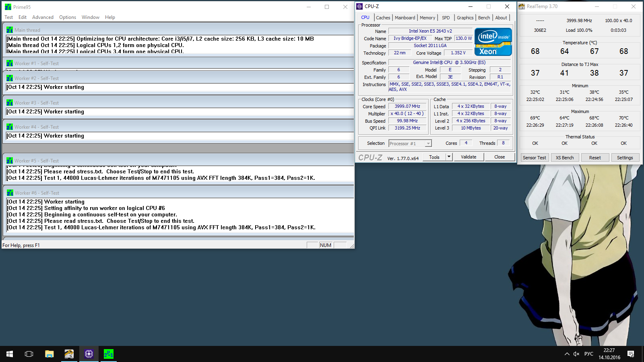
Task: Click the CPU-Z title bar chip icon
Action: tap(359, 6)
